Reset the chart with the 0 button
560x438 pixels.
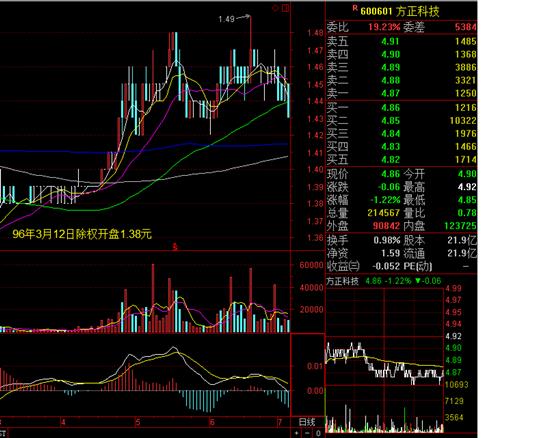[x=318, y=433]
